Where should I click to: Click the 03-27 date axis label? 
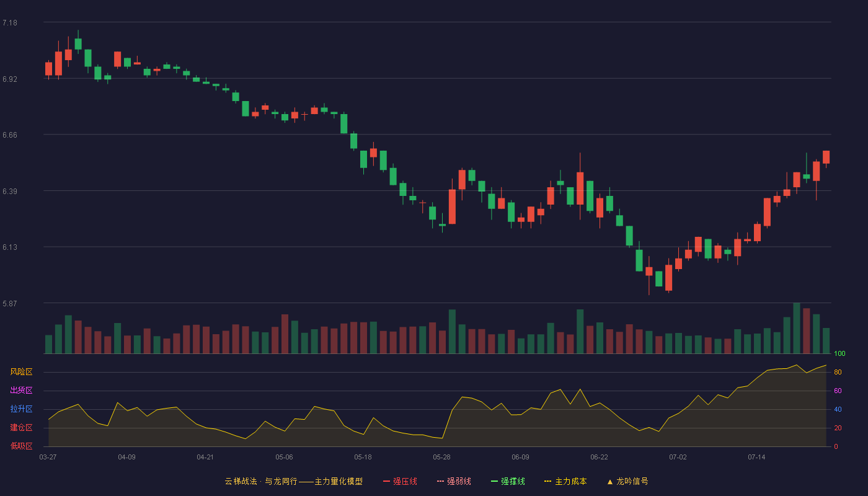48,457
